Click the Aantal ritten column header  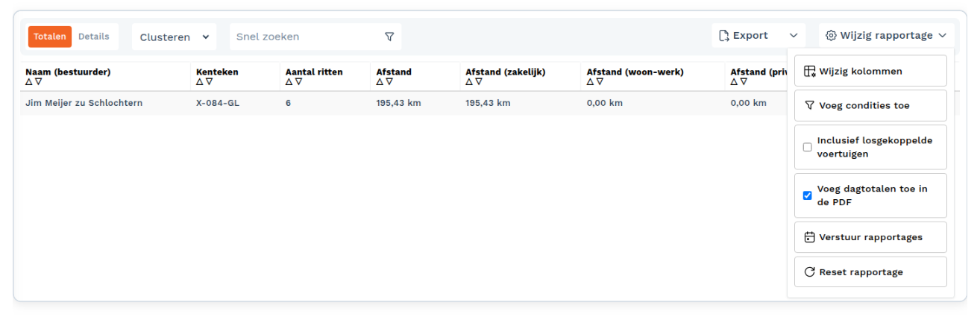(314, 72)
